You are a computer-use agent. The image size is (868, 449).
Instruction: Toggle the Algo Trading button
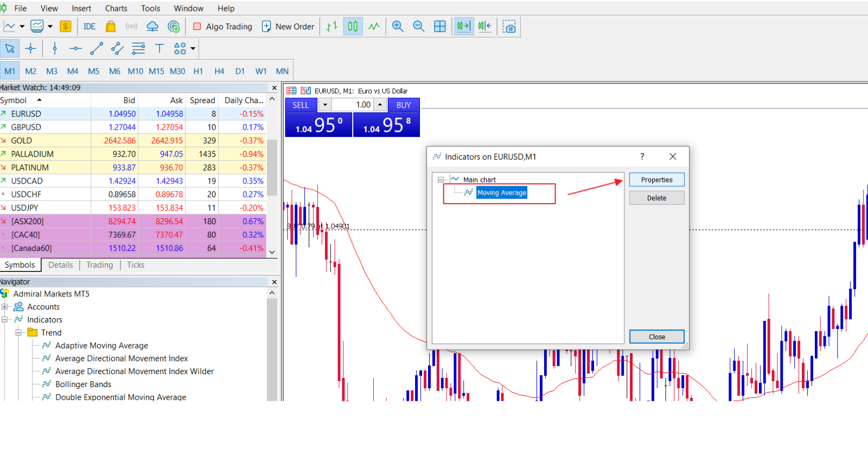pyautogui.click(x=223, y=27)
